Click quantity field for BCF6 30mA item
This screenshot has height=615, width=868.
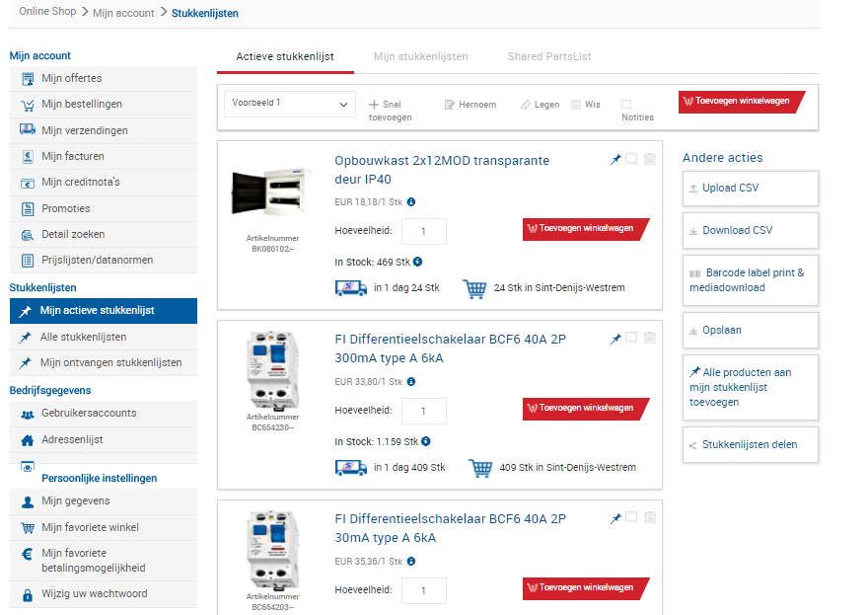[x=424, y=590]
